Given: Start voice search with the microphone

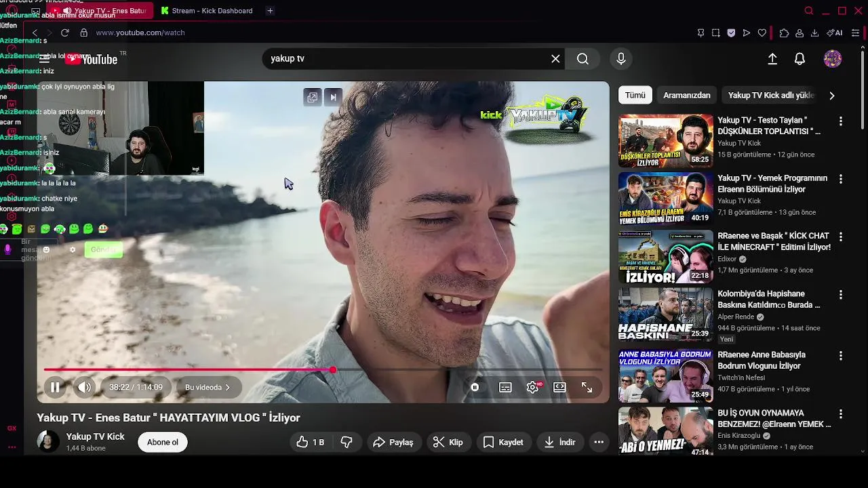Looking at the screenshot, I should point(620,59).
